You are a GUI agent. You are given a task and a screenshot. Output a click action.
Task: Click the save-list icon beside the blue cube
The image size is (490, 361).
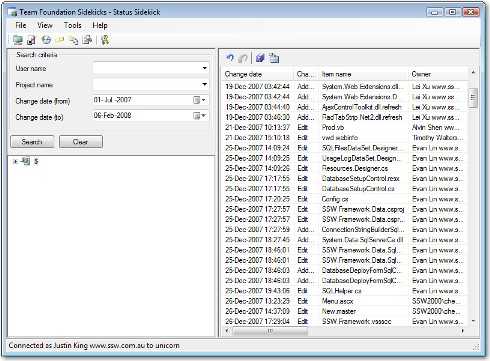(x=274, y=58)
